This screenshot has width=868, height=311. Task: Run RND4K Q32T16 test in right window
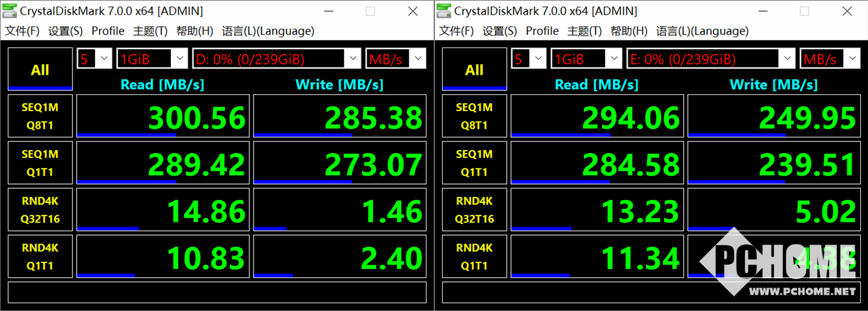pos(474,210)
